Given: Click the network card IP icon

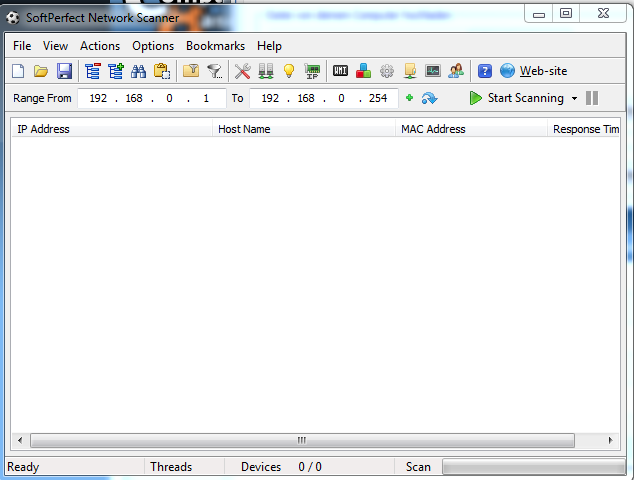Looking at the screenshot, I should pyautogui.click(x=312, y=71).
